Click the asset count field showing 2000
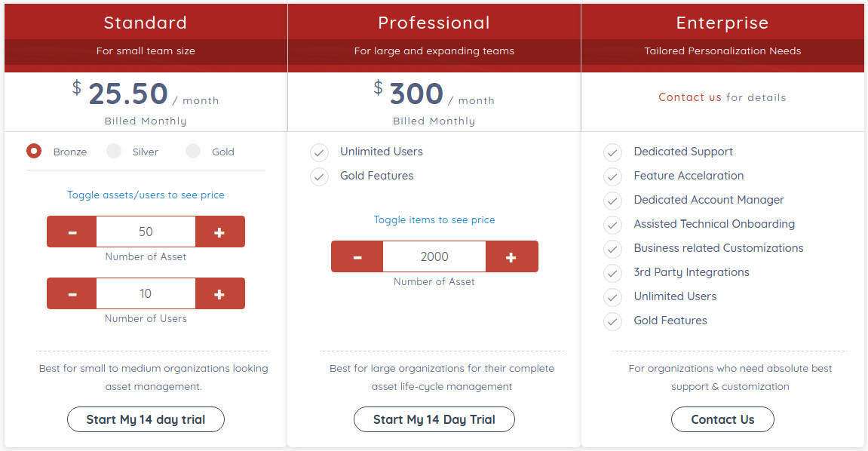This screenshot has width=868, height=451. (434, 256)
